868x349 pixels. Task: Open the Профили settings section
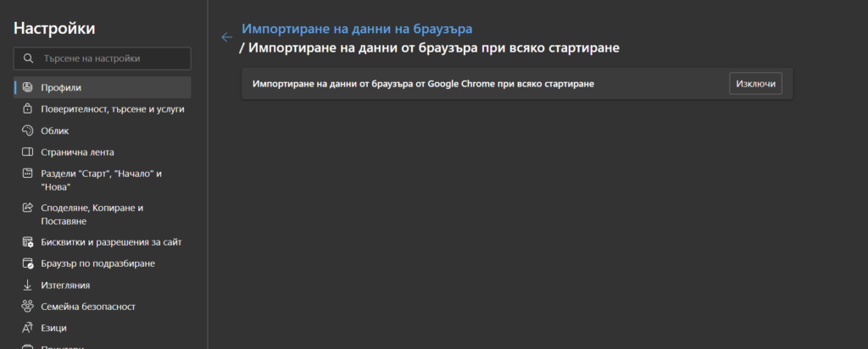coord(103,87)
